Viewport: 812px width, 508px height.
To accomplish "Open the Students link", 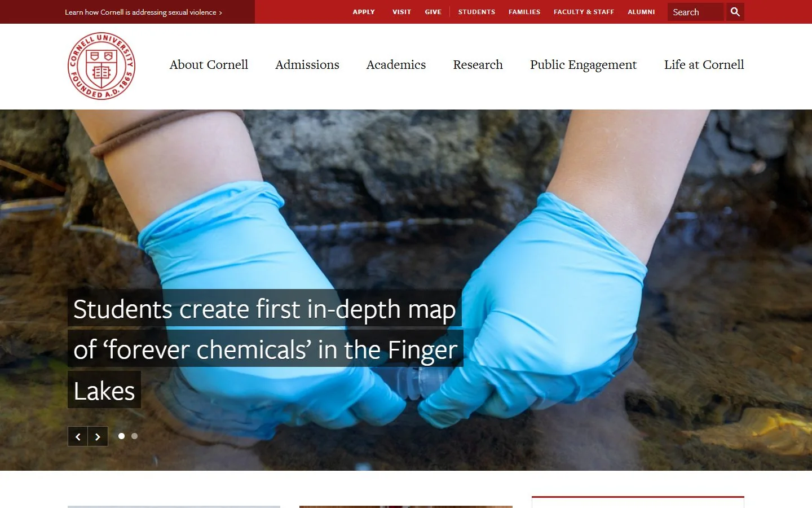I will pos(476,12).
